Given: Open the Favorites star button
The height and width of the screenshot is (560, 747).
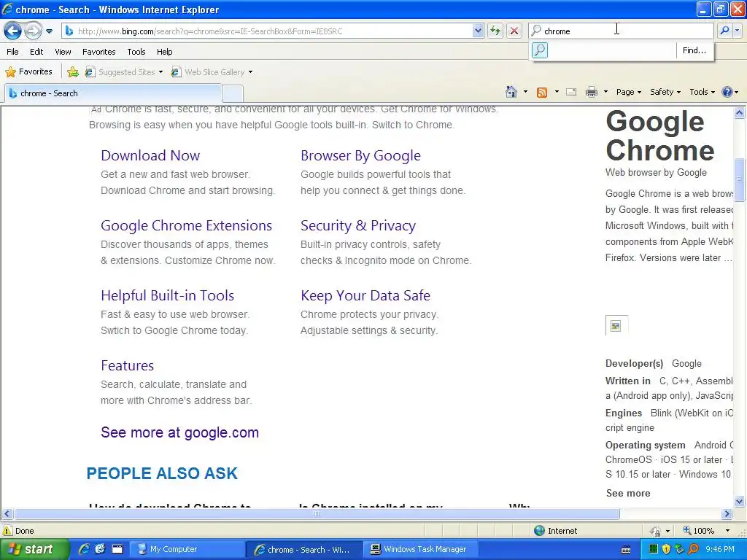Looking at the screenshot, I should click(28, 72).
